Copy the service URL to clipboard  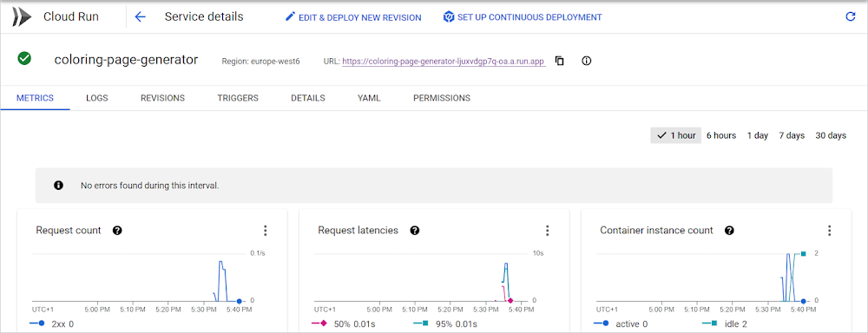coord(560,61)
